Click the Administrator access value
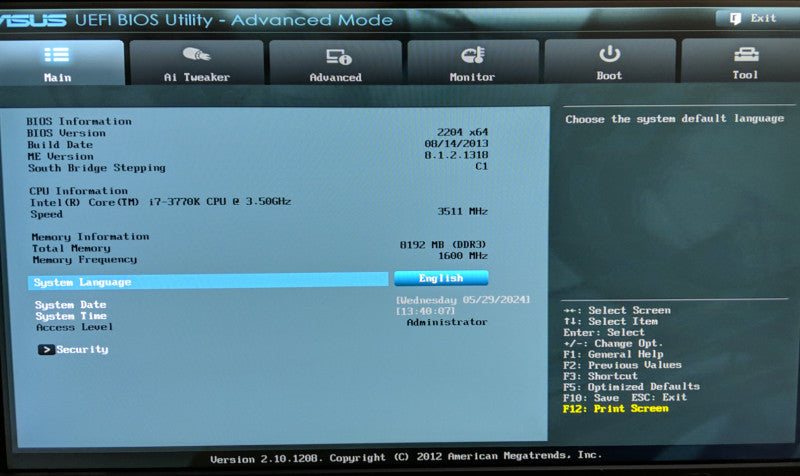 tap(447, 322)
